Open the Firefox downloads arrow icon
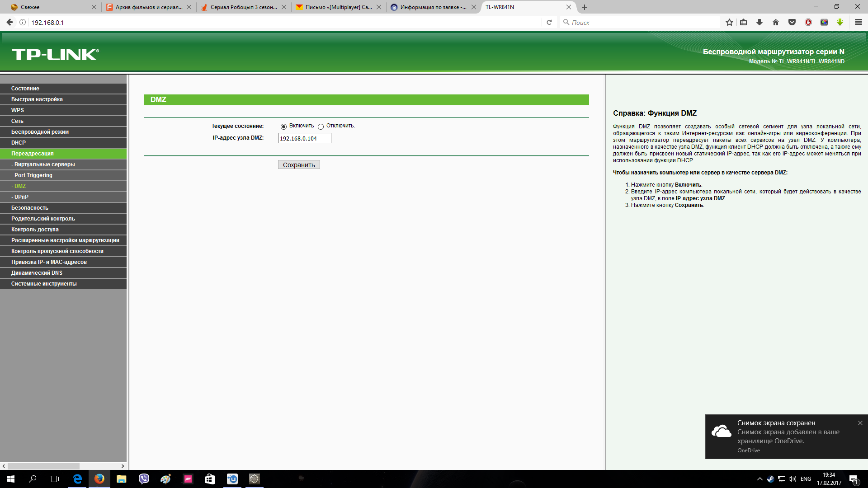The width and height of the screenshot is (868, 488). (759, 22)
